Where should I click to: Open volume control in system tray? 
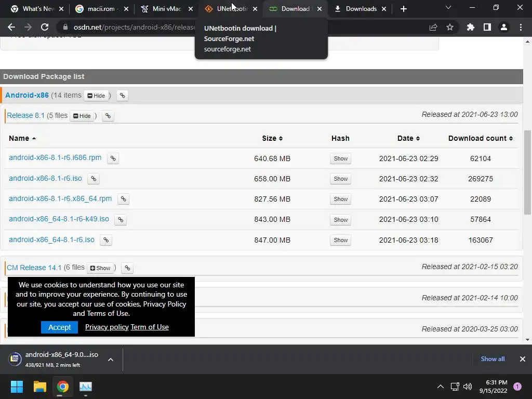468,387
